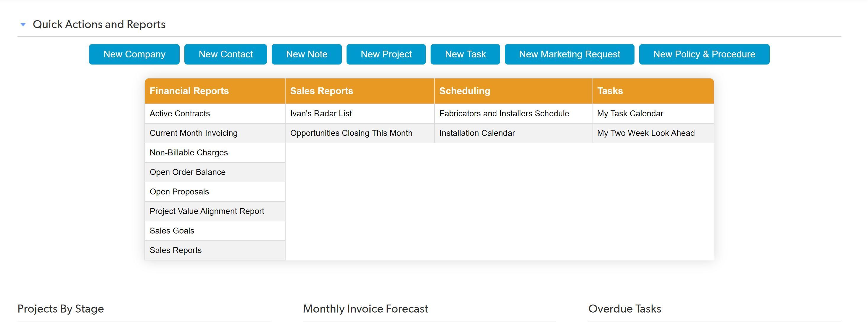This screenshot has width=868, height=322.
Task: Open Ivan's Radar List
Action: click(321, 114)
